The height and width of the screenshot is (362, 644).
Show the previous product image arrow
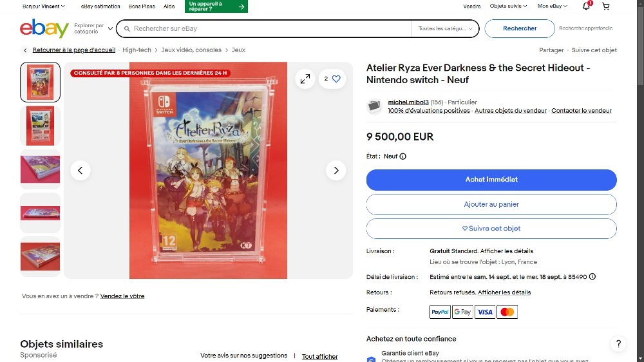pyautogui.click(x=80, y=170)
